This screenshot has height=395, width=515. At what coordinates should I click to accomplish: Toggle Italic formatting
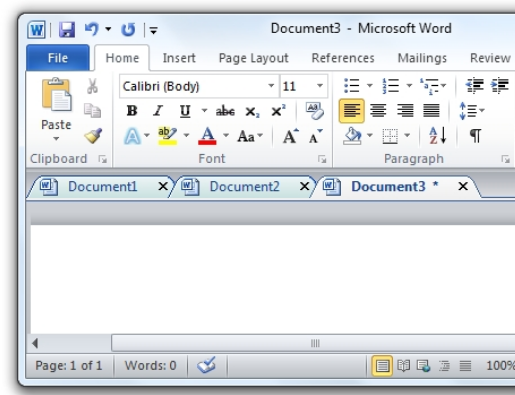(158, 111)
